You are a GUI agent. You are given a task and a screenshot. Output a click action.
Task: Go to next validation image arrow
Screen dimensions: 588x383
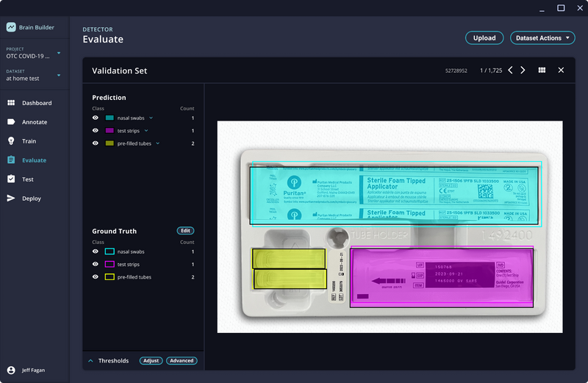(523, 71)
